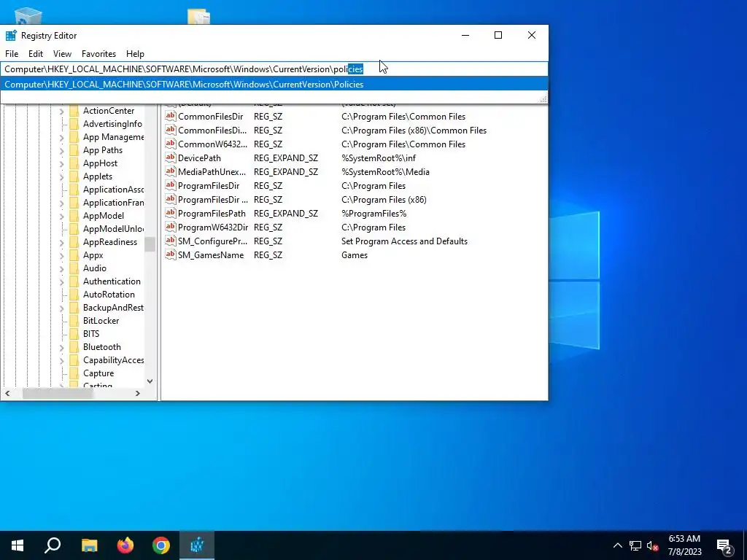Select the BackupAndRest tree key
Image resolution: width=747 pixels, height=560 pixels.
pos(113,308)
